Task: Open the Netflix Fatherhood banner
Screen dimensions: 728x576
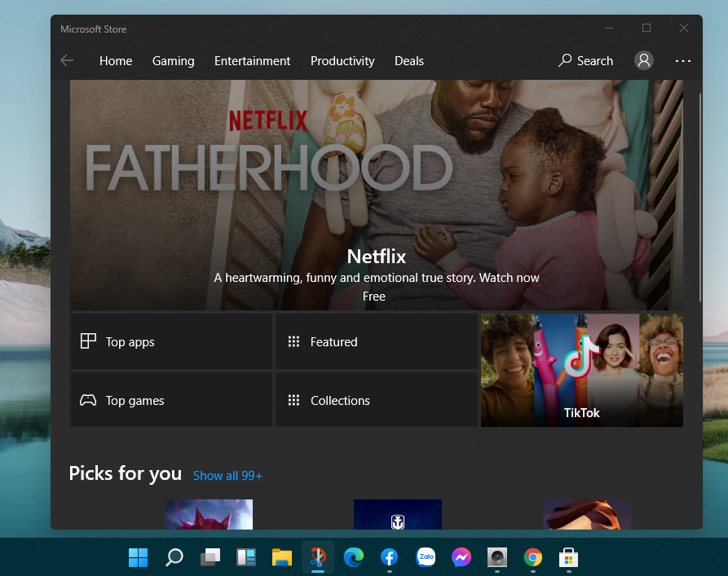Action: pyautogui.click(x=376, y=195)
